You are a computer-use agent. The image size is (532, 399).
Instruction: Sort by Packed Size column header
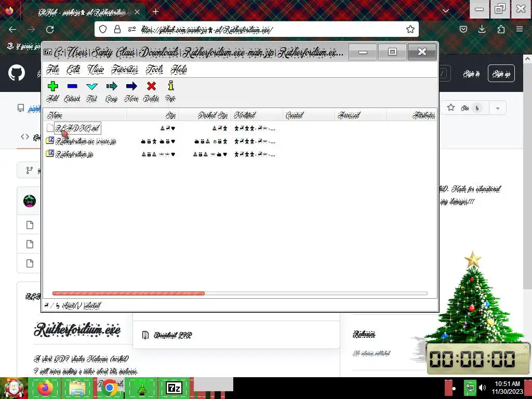tap(205, 115)
